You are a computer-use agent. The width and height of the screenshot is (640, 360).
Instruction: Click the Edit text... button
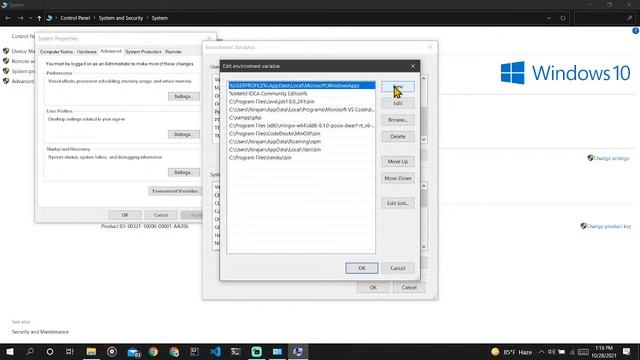coord(398,203)
